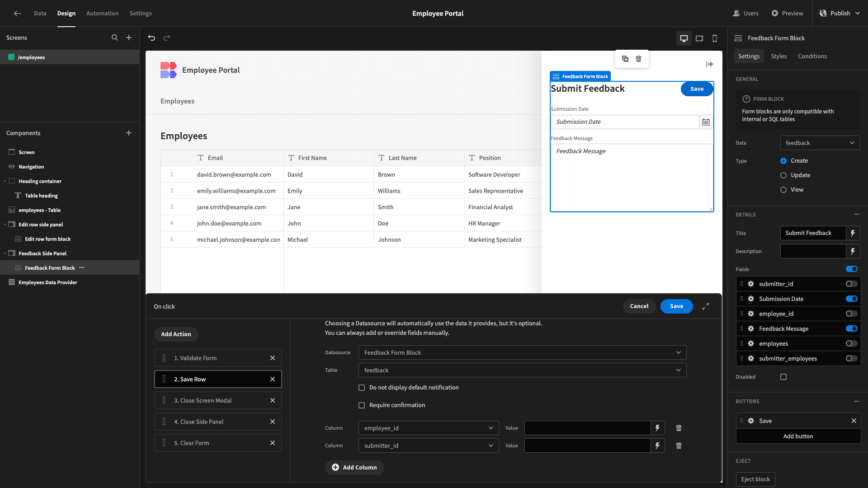
Task: Open the Datasource Feedback Form Block dropdown
Action: point(522,352)
